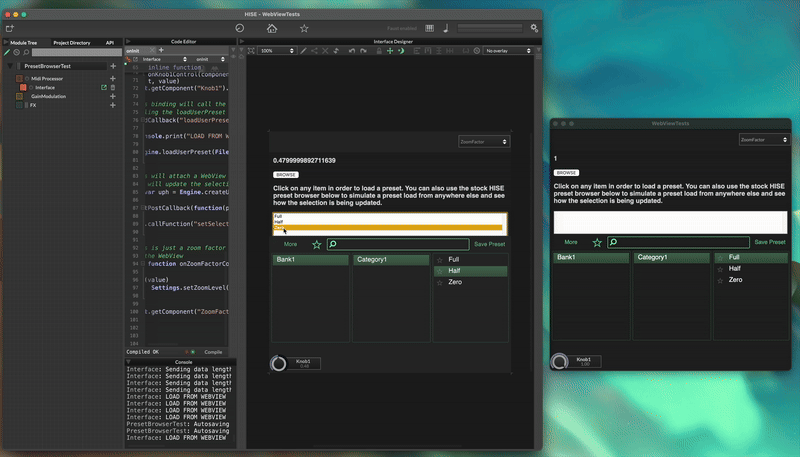Open the No overlay dropdown in Interface Designer
This screenshot has height=457, width=800.
coord(508,50)
